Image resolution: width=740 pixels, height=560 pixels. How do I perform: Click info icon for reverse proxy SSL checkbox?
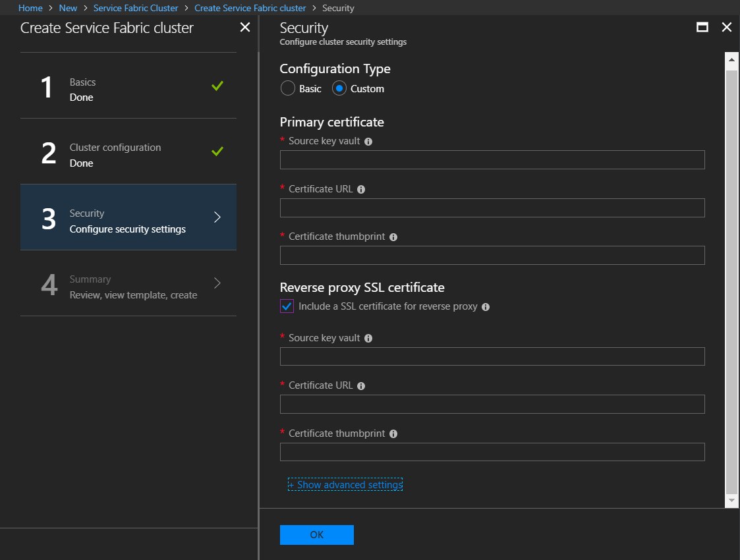tap(486, 307)
